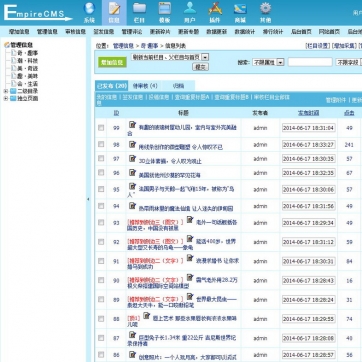This screenshot has height=362, width=362.
Task: Click the edit icon in row ID 98
Action: 132,144
